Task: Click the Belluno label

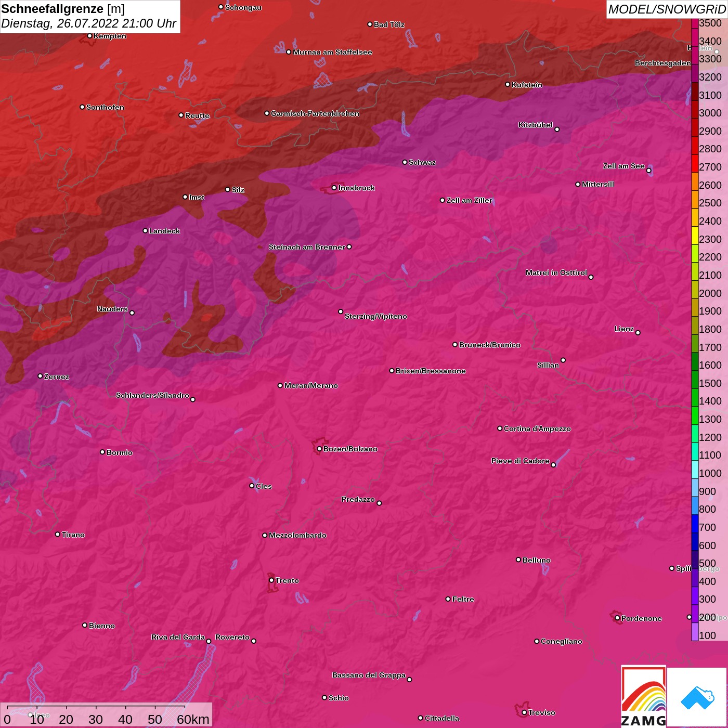Action: click(x=537, y=560)
